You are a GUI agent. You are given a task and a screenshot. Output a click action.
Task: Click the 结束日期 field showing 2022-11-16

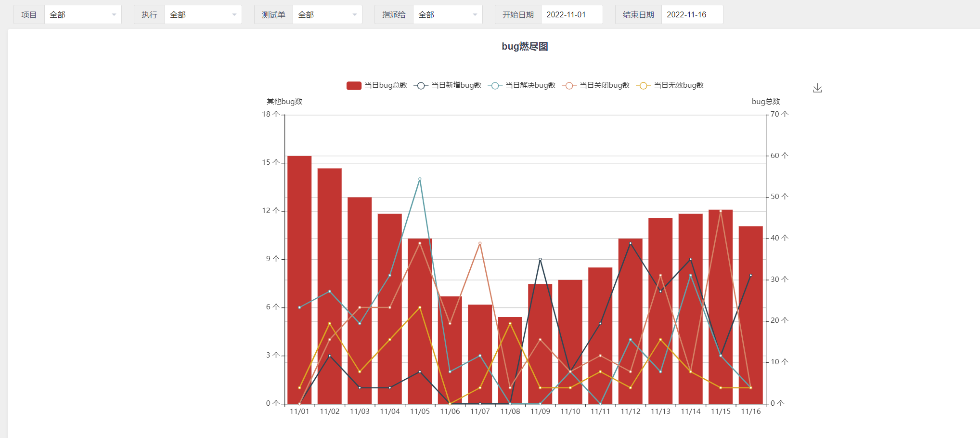coord(692,14)
